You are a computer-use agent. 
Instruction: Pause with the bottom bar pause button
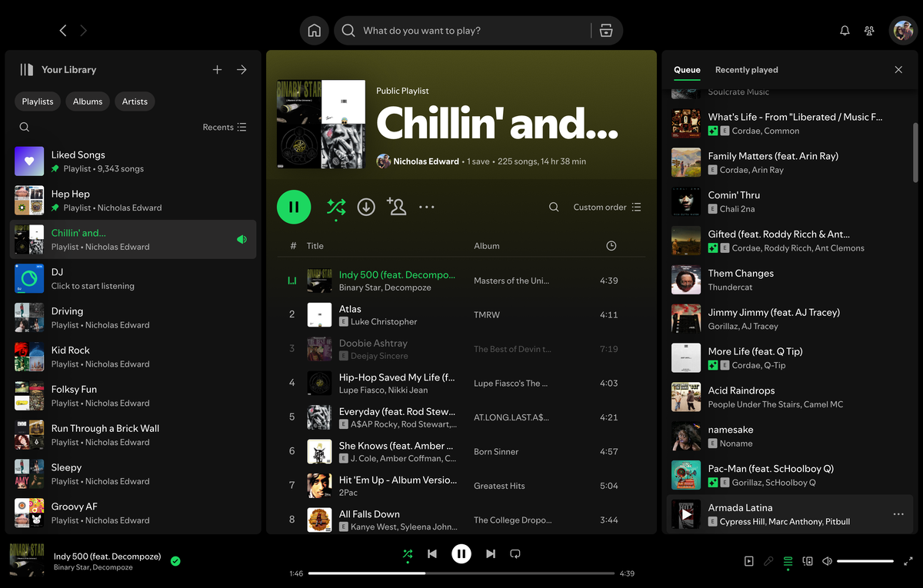(x=461, y=553)
